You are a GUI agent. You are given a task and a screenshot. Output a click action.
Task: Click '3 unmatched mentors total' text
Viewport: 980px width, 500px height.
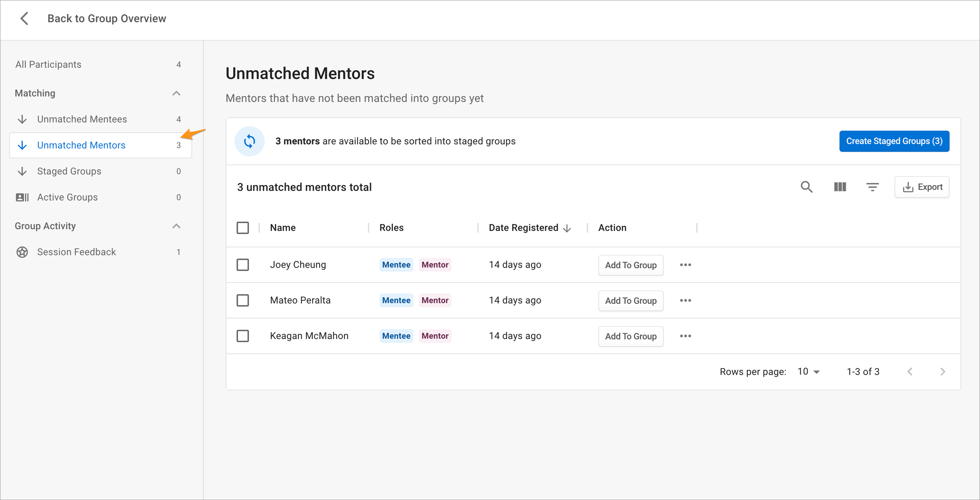[304, 187]
